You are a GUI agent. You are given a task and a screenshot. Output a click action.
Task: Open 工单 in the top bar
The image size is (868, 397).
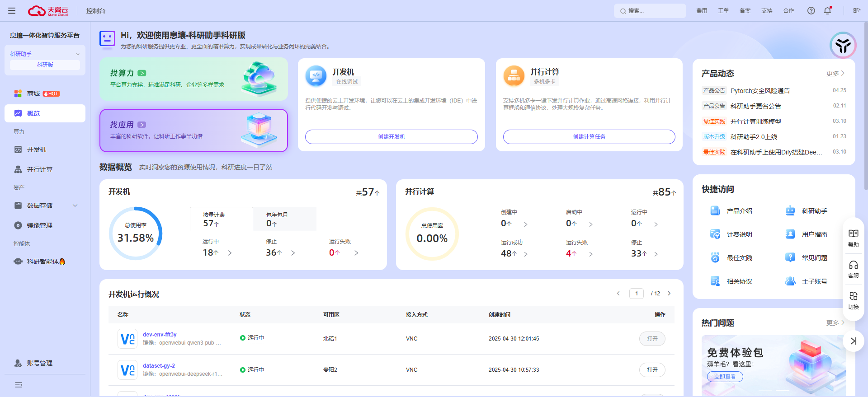[x=723, y=11]
